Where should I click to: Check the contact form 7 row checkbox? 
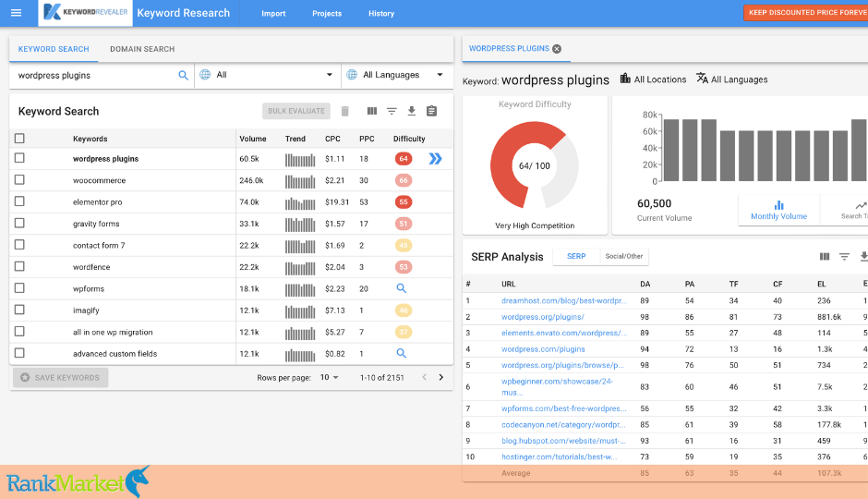coord(19,244)
